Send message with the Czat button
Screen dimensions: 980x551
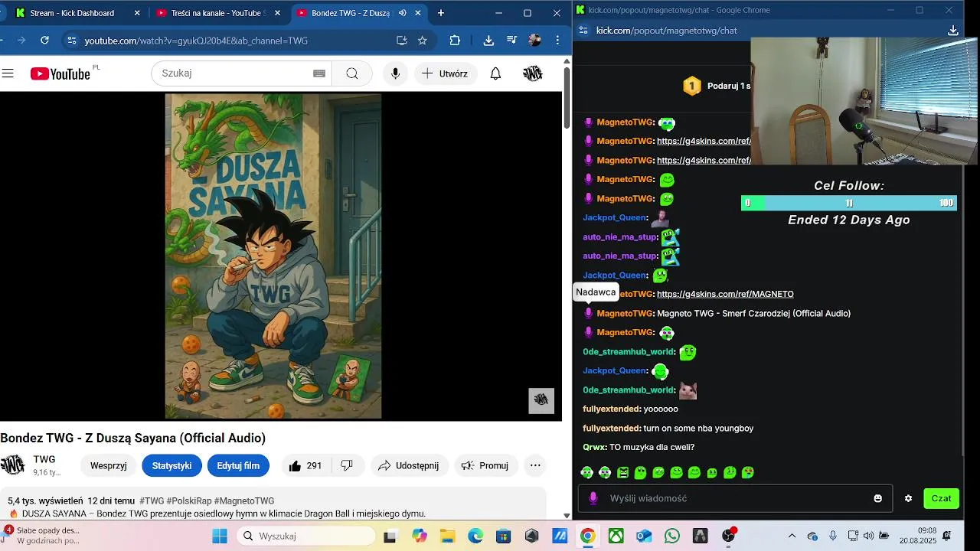pos(941,498)
